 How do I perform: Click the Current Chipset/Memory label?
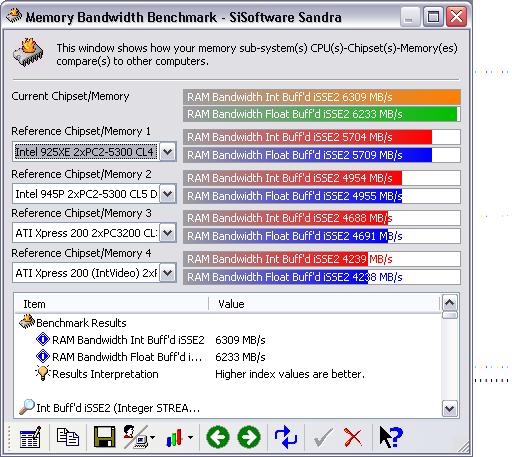point(70,96)
